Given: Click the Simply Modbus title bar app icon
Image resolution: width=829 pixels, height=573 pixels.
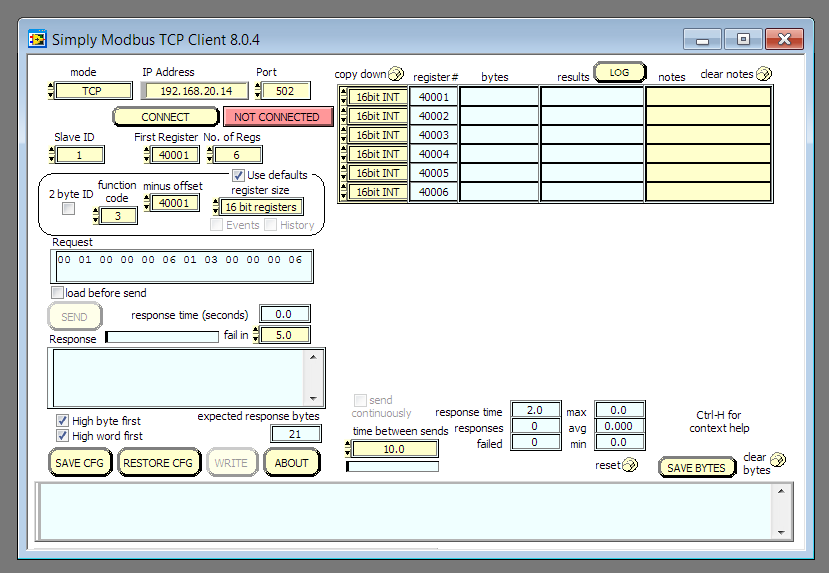Looking at the screenshot, I should [37, 39].
